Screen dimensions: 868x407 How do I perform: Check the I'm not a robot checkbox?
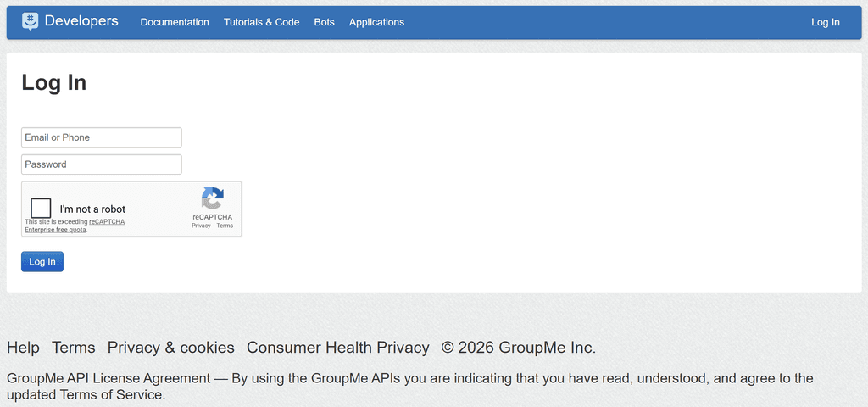[x=41, y=209]
